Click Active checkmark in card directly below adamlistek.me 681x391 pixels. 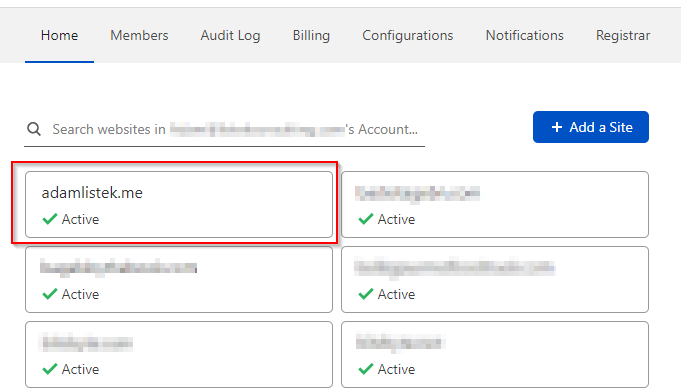coord(50,294)
